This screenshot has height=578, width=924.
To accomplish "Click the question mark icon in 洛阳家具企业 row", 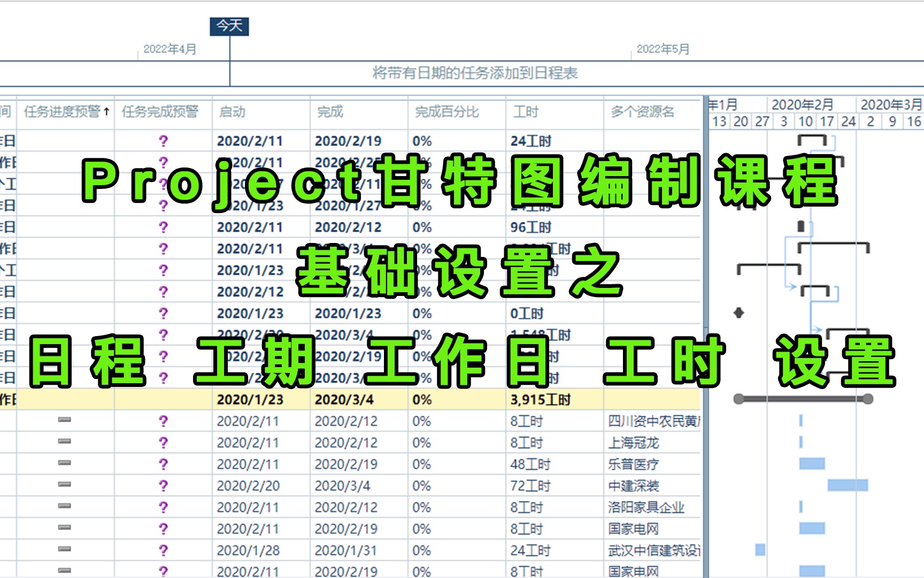I will tap(163, 507).
